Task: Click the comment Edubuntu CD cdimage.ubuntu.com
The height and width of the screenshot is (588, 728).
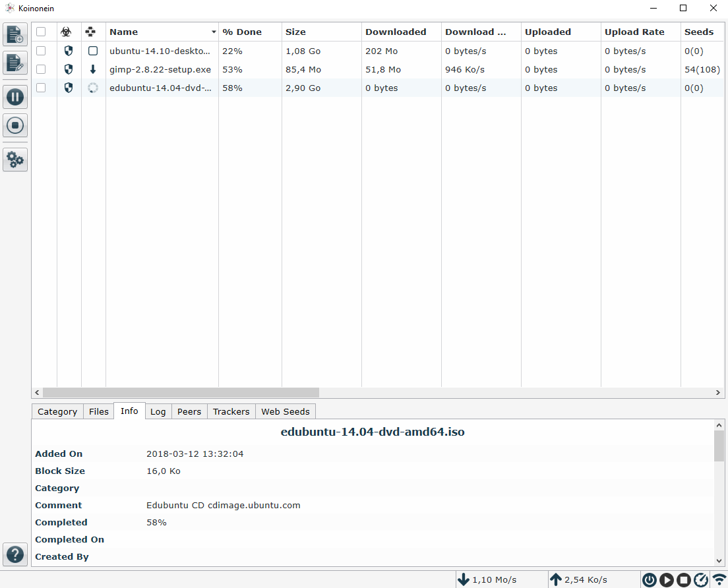Action: pyautogui.click(x=224, y=506)
